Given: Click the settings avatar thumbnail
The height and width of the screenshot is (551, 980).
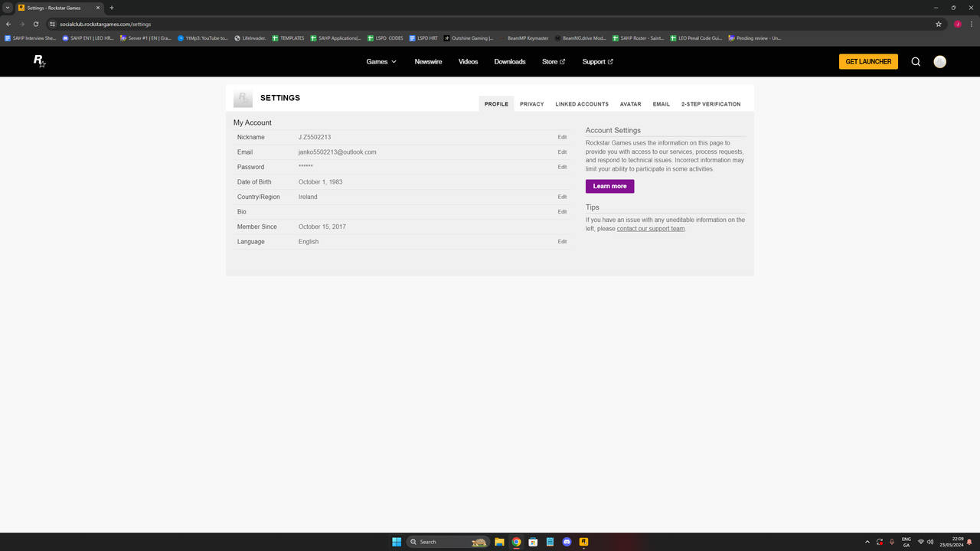Looking at the screenshot, I should (x=243, y=99).
